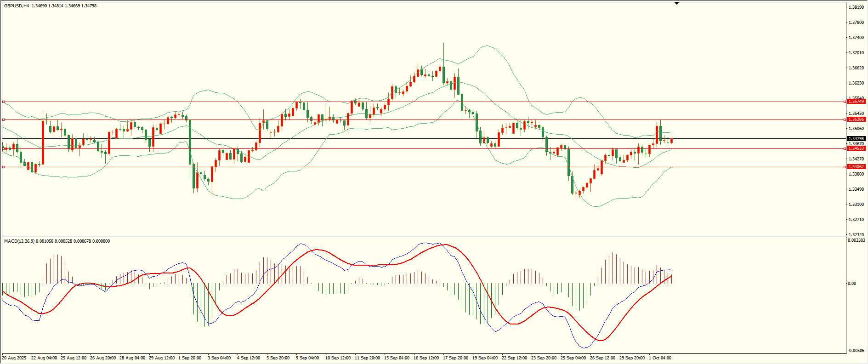
Task: Select right handle of 1.34533 horizontal line
Action: pyautogui.click(x=845, y=148)
